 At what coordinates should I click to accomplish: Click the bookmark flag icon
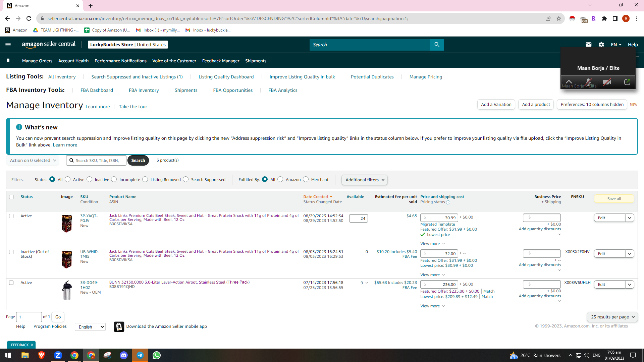[x=8, y=61]
